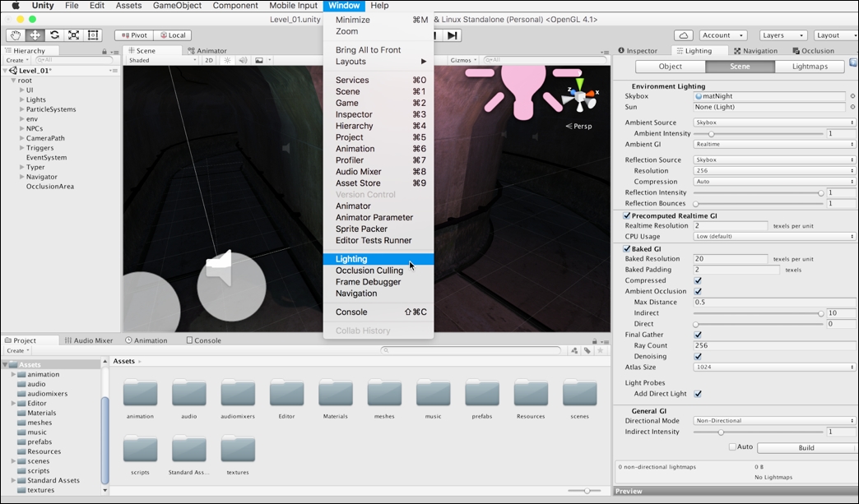Select the Hand tool in toolbar
Image resolution: width=859 pixels, height=504 pixels.
(x=16, y=35)
